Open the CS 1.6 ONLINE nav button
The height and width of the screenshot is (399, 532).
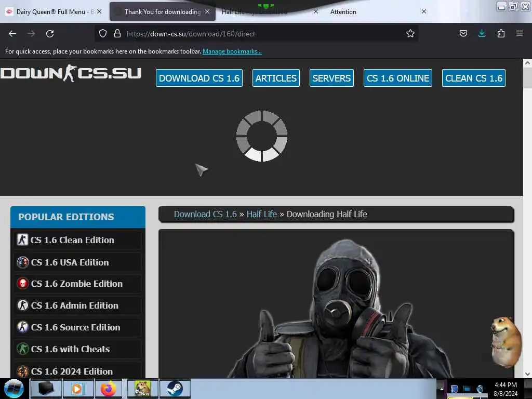point(397,78)
